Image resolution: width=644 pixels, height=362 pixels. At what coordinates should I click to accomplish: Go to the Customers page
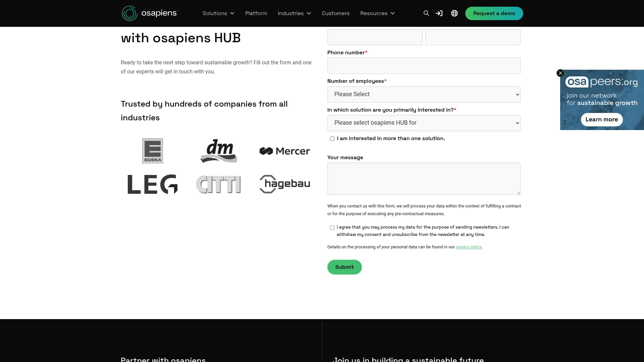pos(335,13)
